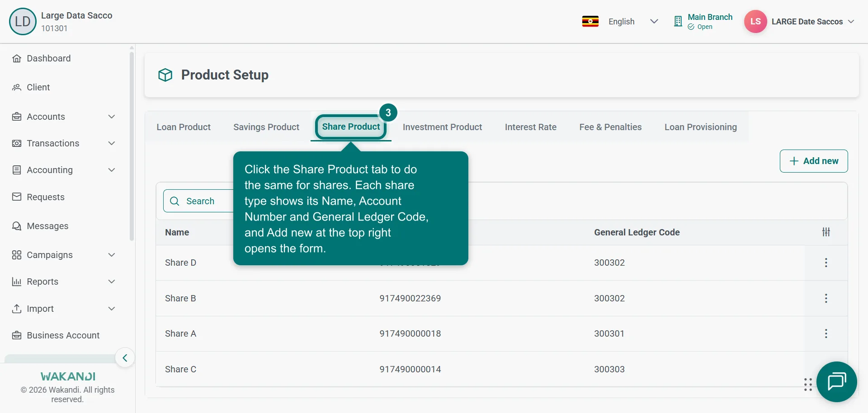Open row actions menu for Share A
Viewport: 868px width, 413px height.
(826, 333)
